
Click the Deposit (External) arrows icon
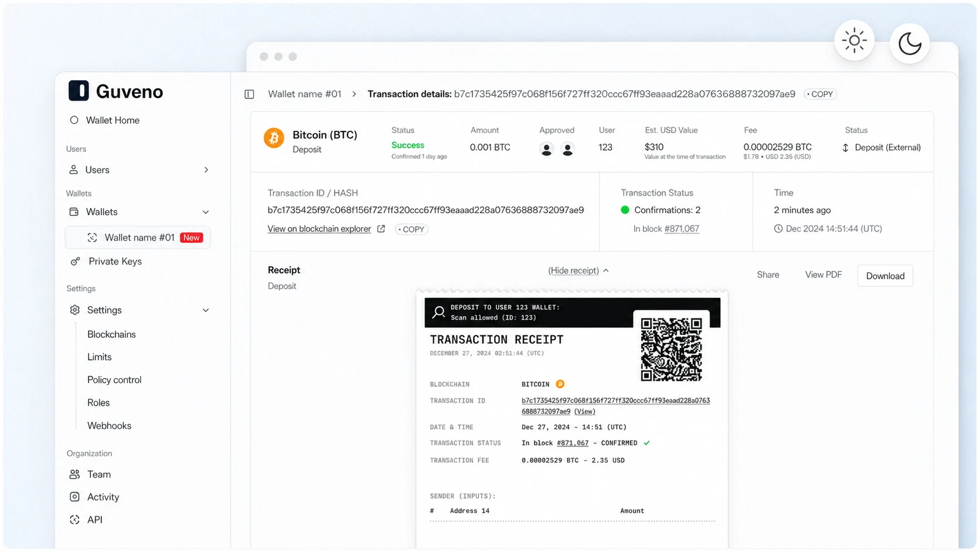coord(845,148)
